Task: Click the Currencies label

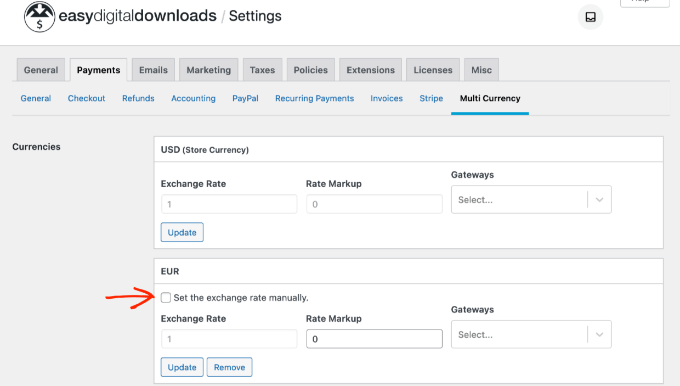Action: coord(36,147)
